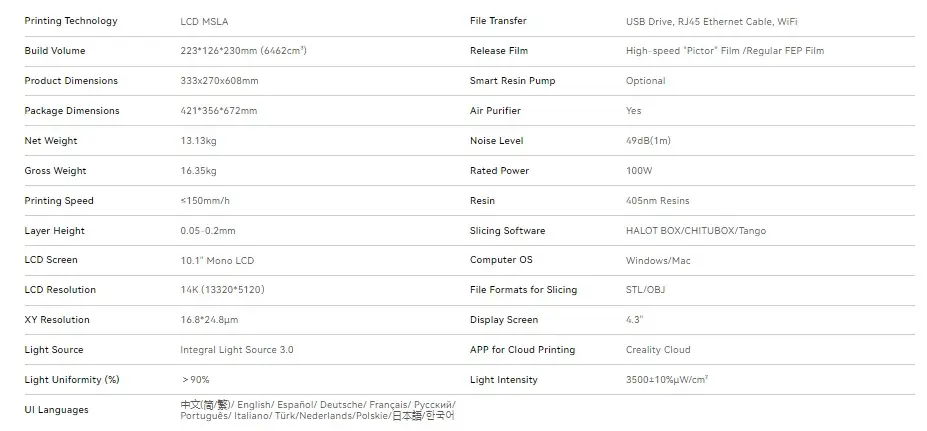Image resolution: width=927 pixels, height=431 pixels.
Task: Click the Integral Light Source 3.0 text
Action: point(236,349)
